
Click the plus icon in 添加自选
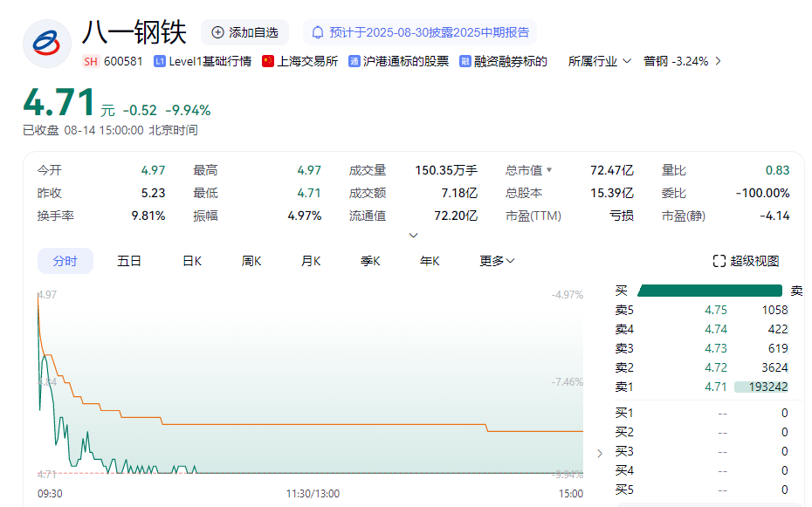pyautogui.click(x=217, y=32)
